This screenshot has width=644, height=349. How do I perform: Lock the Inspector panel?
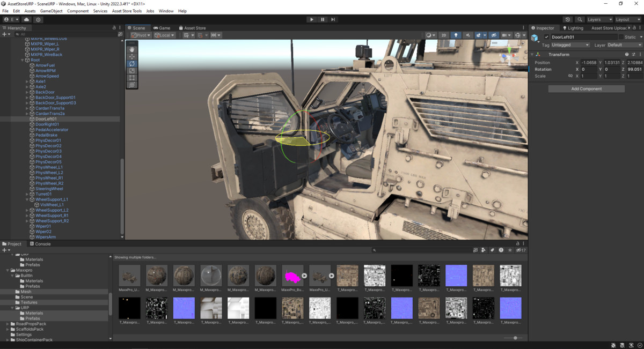click(634, 28)
